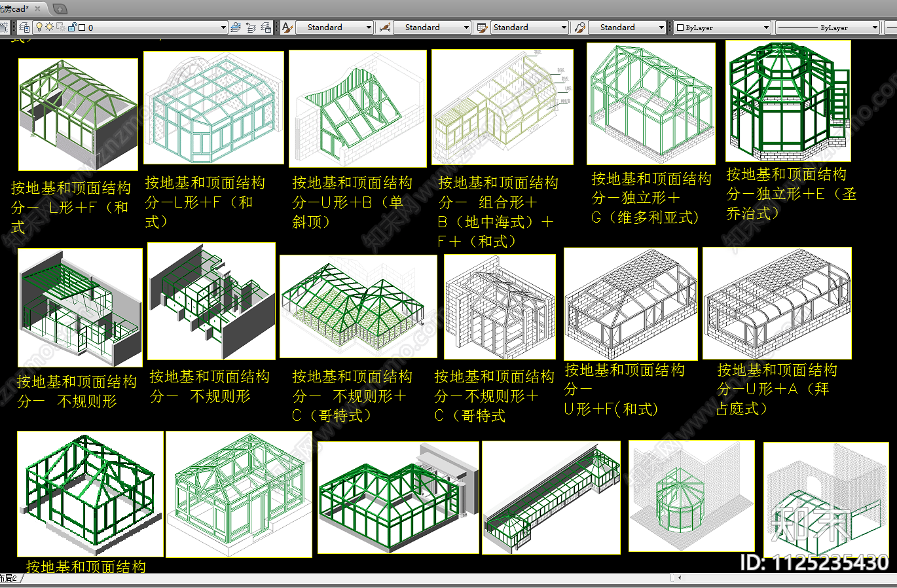Expand the layer list dropdown
The image size is (897, 588).
[223, 28]
